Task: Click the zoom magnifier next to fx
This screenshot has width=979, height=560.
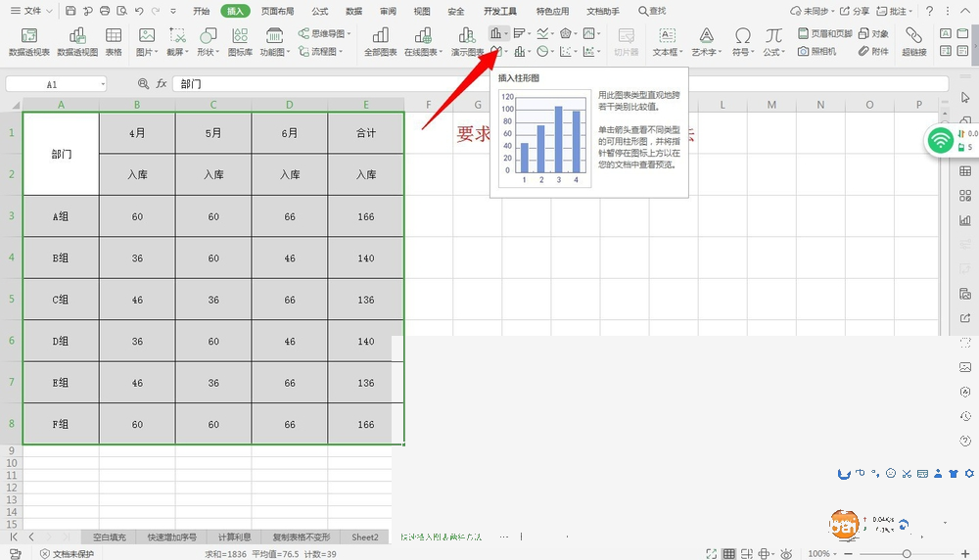Action: [x=144, y=83]
